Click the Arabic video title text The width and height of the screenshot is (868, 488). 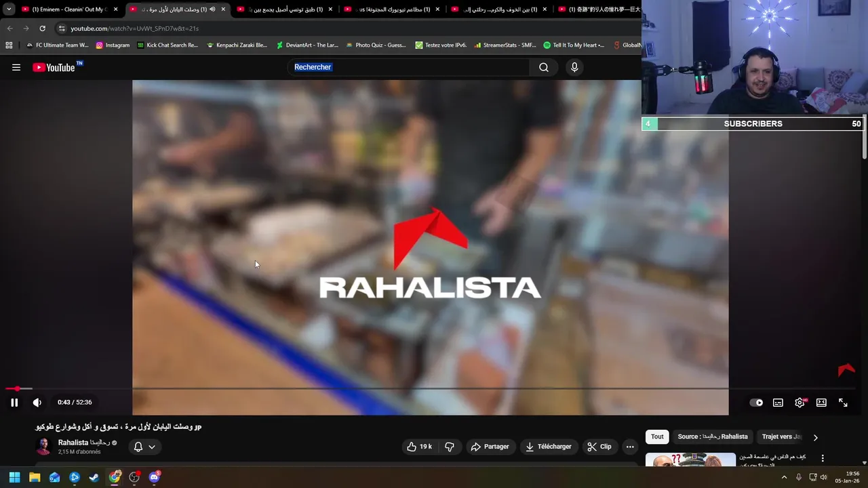[118, 426]
